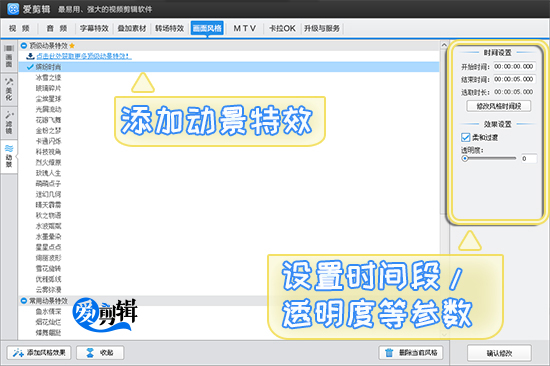Click the 开始时间 input field
This screenshot has width=550, height=366.
point(514,67)
